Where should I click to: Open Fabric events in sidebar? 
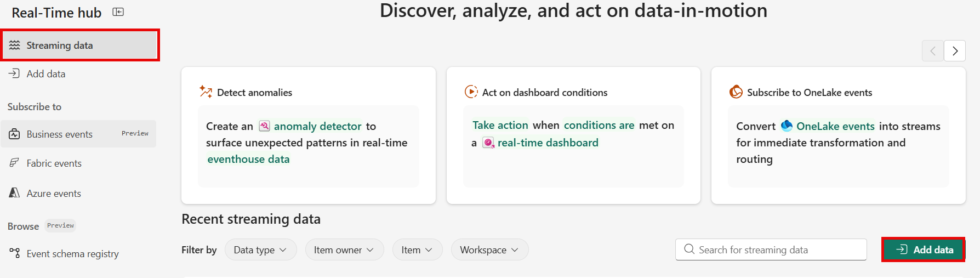(54, 163)
